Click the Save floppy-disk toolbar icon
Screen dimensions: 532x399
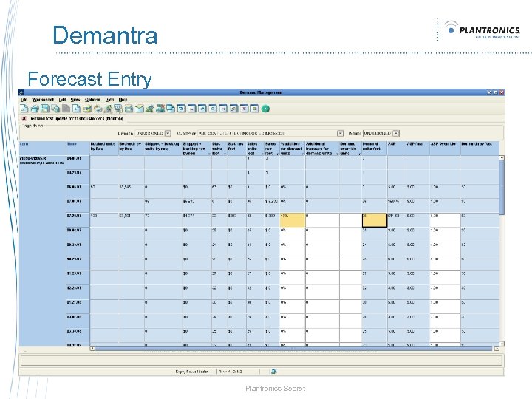[x=45, y=109]
